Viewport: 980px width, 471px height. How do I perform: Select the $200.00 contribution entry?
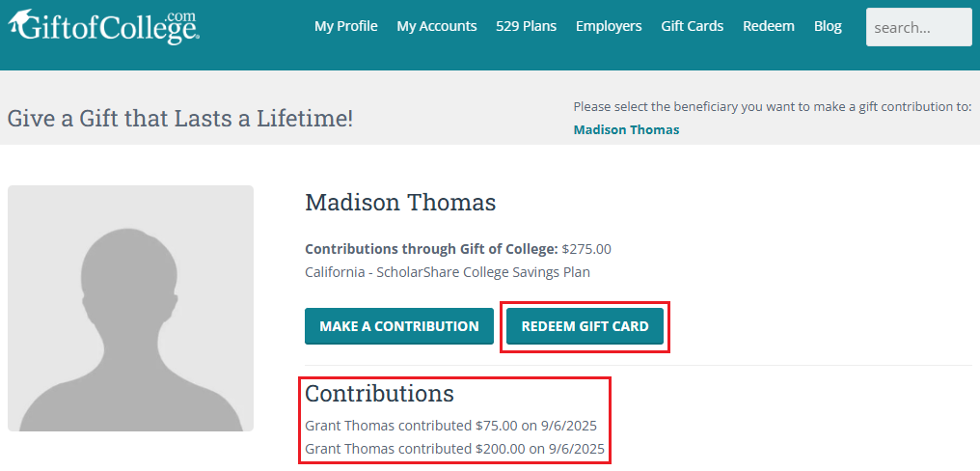[x=454, y=448]
